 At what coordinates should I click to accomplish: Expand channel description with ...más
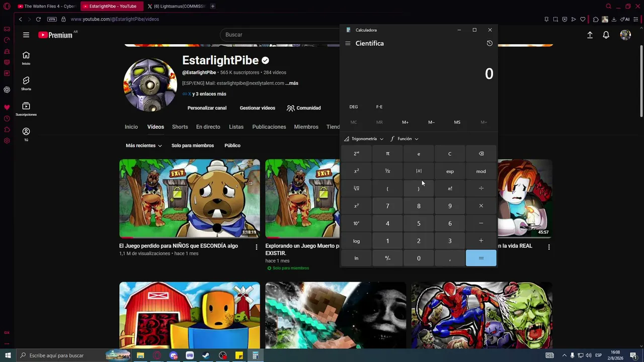click(x=292, y=83)
